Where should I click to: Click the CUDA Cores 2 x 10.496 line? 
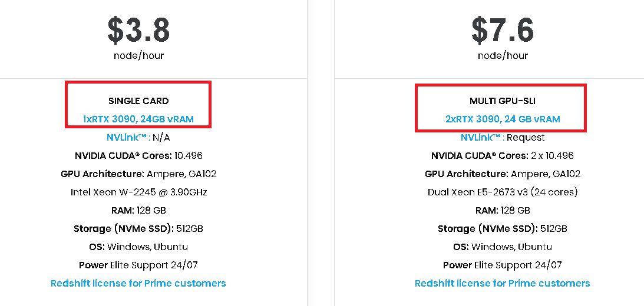(x=503, y=155)
